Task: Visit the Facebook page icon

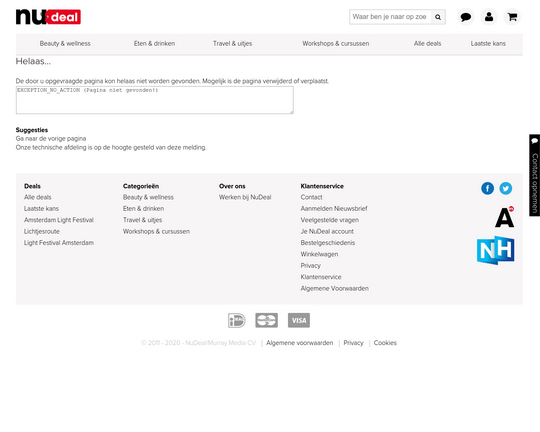Action: (x=487, y=188)
